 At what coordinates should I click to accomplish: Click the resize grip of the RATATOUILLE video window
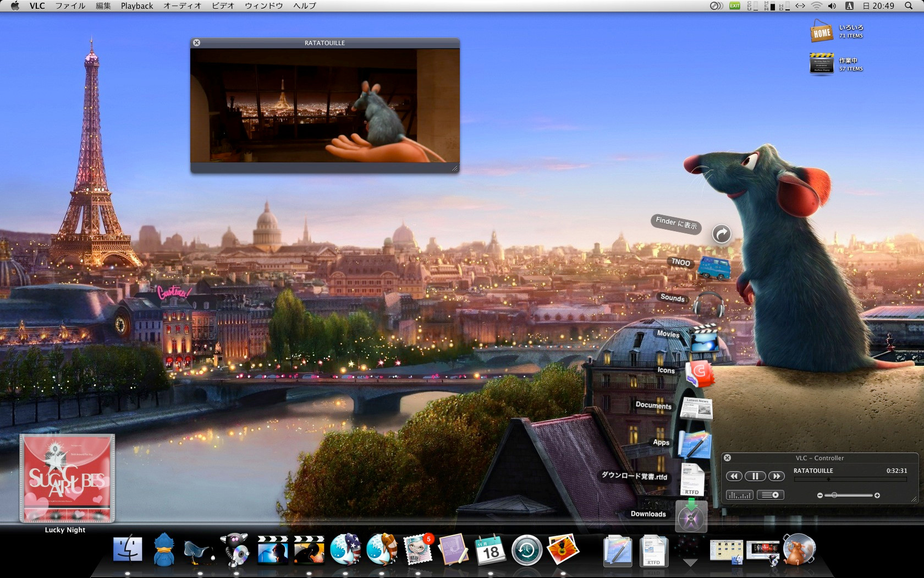454,168
